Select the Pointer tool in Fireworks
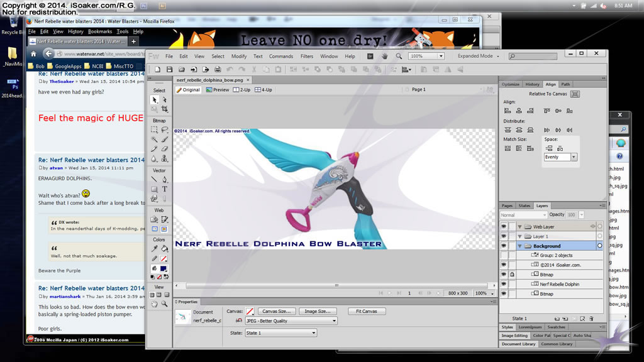The width and height of the screenshot is (644, 362). 155,100
